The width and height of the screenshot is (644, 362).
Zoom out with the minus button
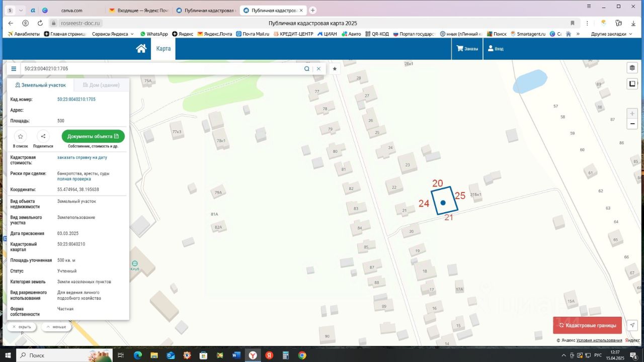click(x=632, y=124)
